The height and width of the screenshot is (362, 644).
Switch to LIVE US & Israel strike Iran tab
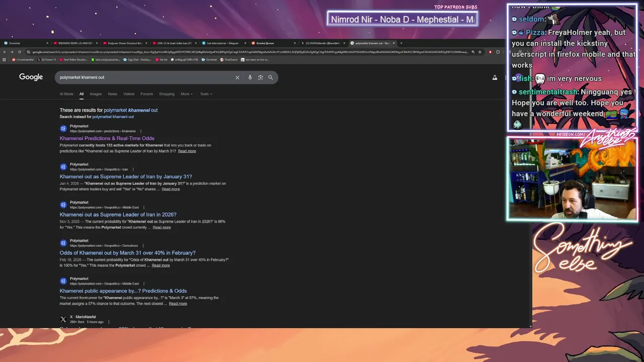pyautogui.click(x=174, y=43)
